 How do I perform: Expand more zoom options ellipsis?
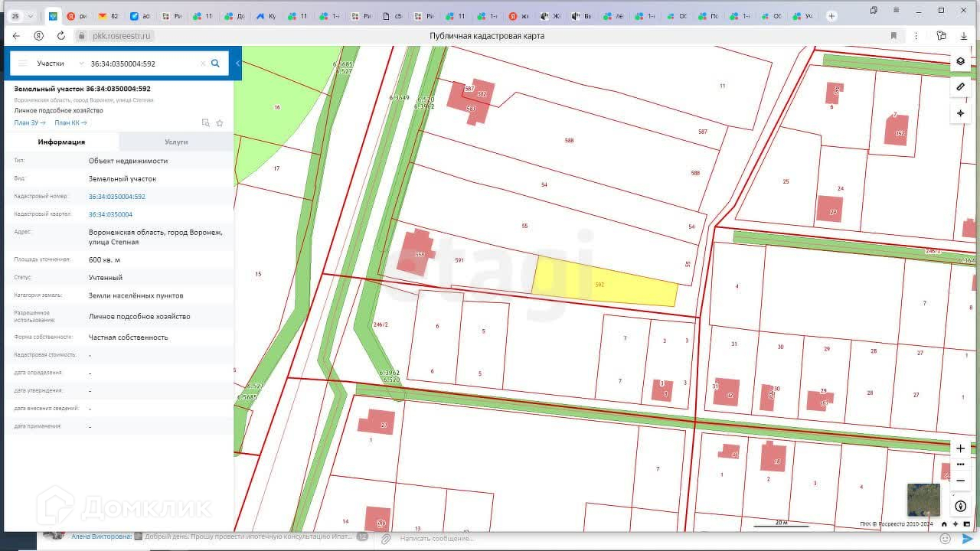961,465
